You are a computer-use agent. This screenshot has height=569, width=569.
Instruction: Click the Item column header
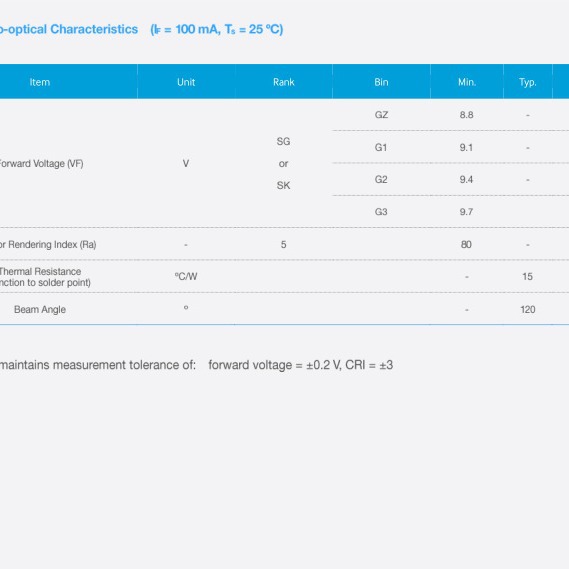40,82
